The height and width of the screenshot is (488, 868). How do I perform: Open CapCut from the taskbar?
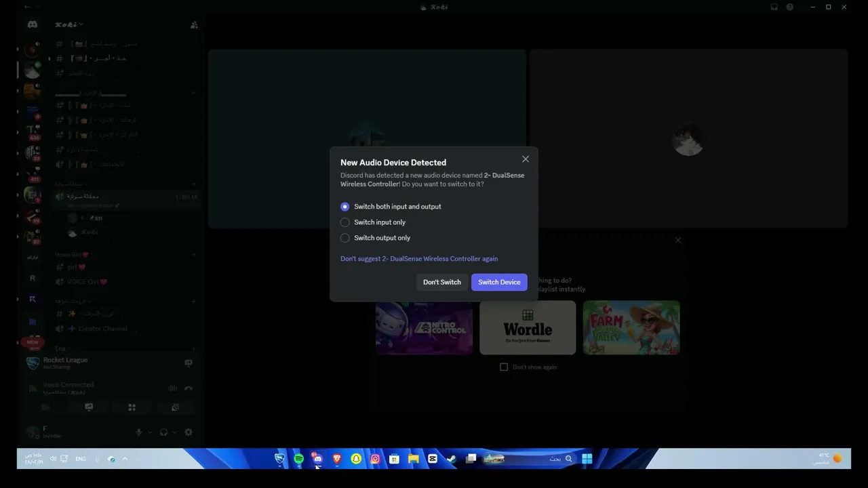(x=433, y=459)
